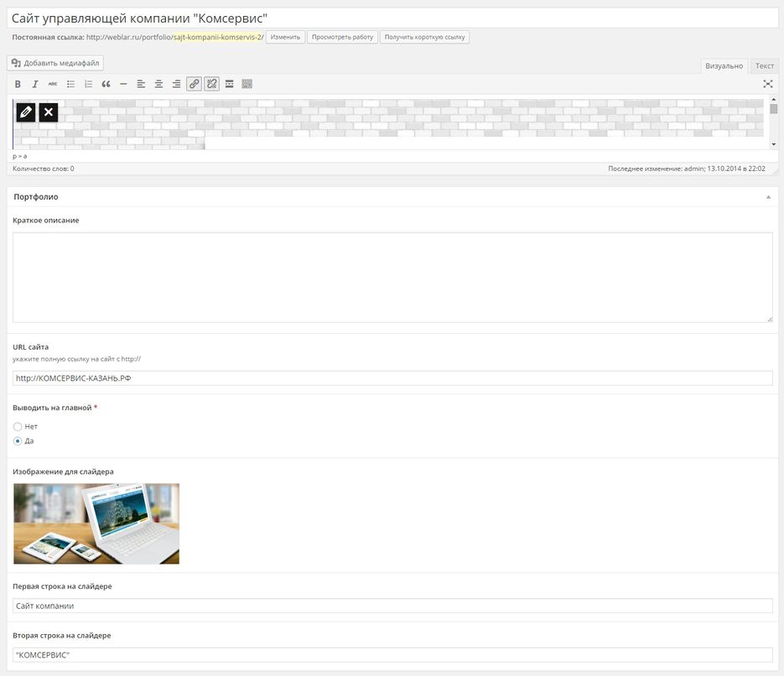
Task: Remove the image with the X icon
Action: coord(49,112)
